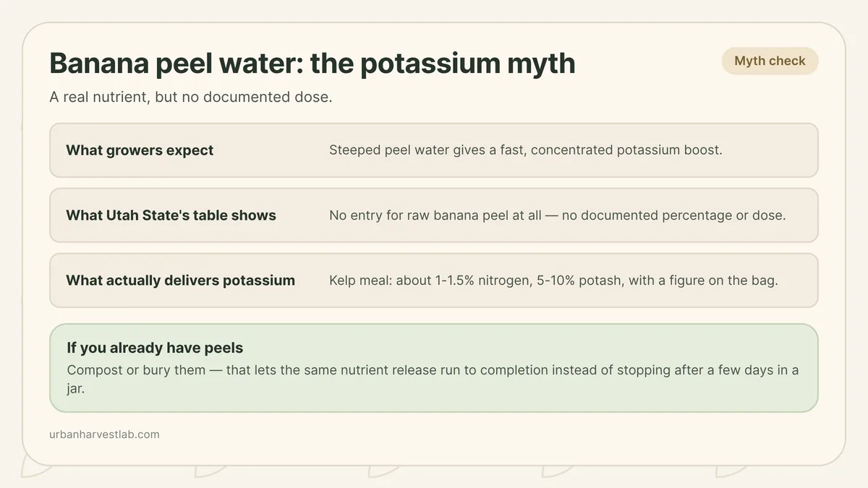Select the 'What Utah State's table shows' label

pyautogui.click(x=171, y=215)
